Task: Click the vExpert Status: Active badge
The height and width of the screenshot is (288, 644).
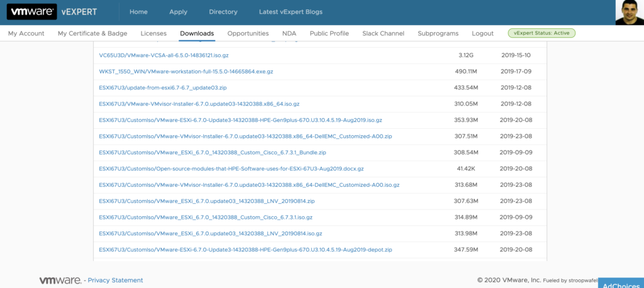Action: coord(541,33)
